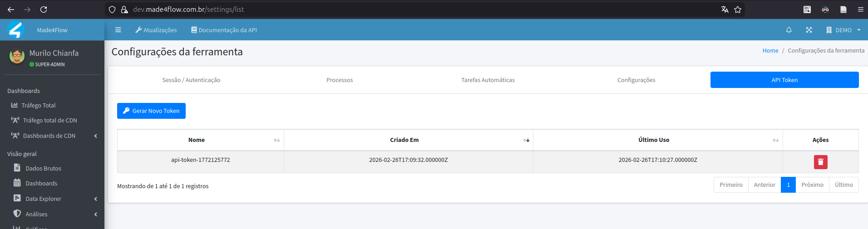The width and height of the screenshot is (868, 229).
Task: Open the QR code extension icon
Action: pyautogui.click(x=807, y=9)
